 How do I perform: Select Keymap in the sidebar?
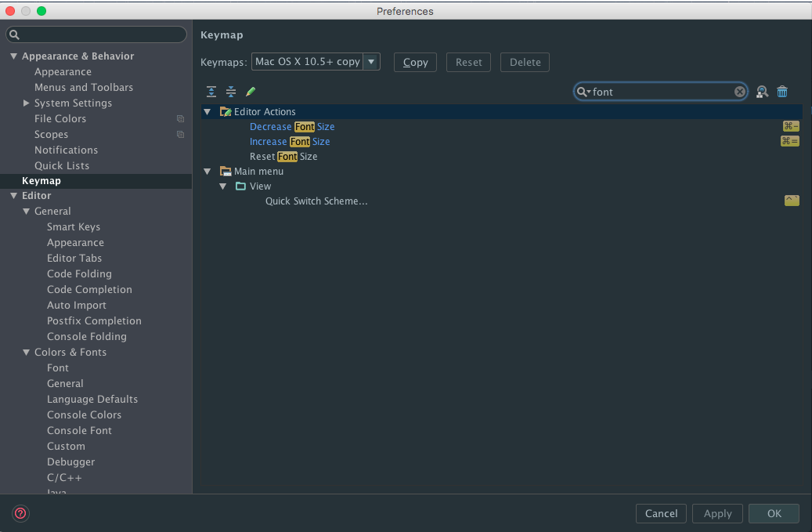42,181
